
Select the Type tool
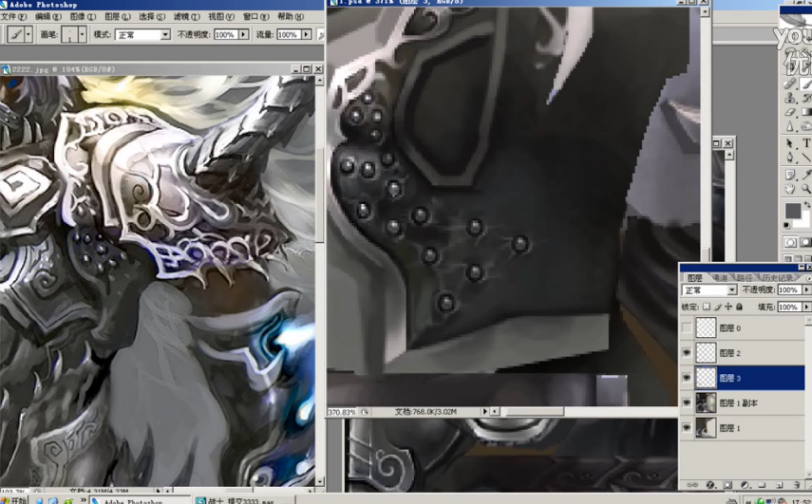coord(805,143)
